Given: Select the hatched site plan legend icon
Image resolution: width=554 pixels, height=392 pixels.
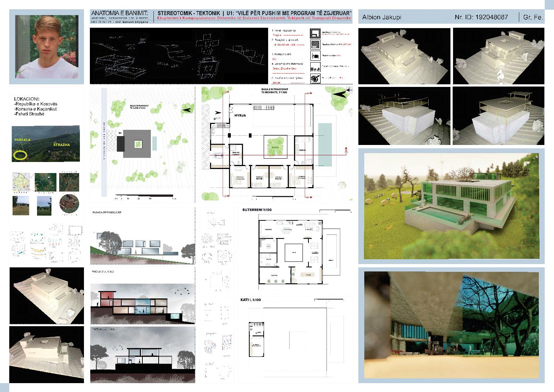Looking at the screenshot, I should [315, 34].
